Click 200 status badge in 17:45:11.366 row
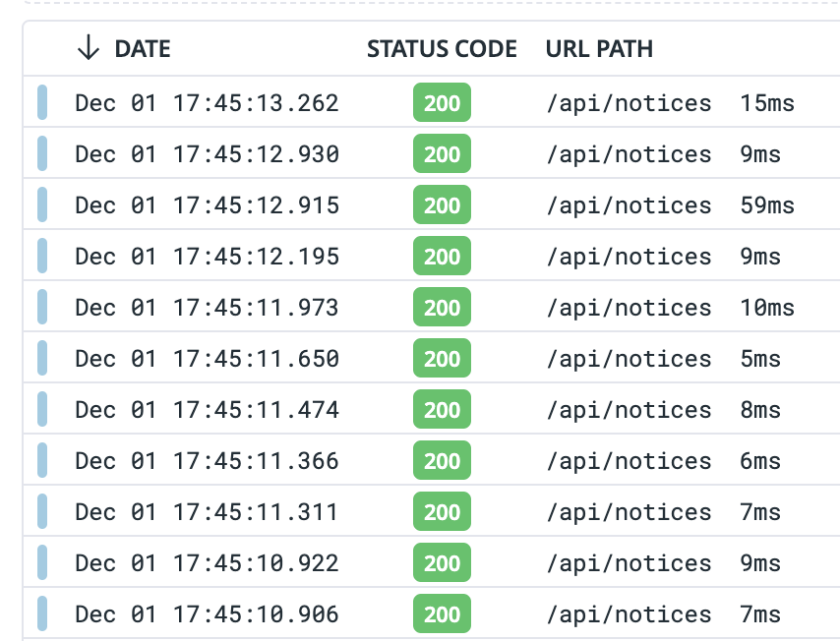Image resolution: width=840 pixels, height=641 pixels. tap(442, 460)
